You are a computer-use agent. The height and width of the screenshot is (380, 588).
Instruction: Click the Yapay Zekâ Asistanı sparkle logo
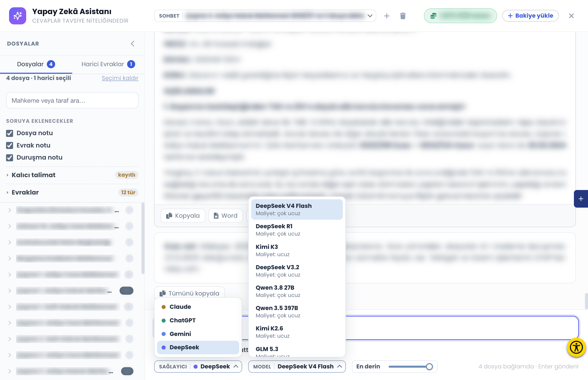[x=18, y=16]
